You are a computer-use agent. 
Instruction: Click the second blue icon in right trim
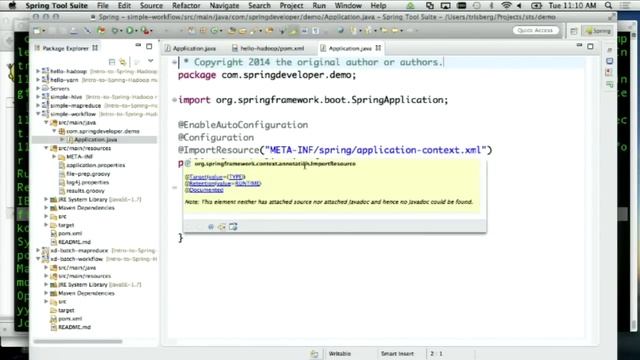tap(609, 61)
